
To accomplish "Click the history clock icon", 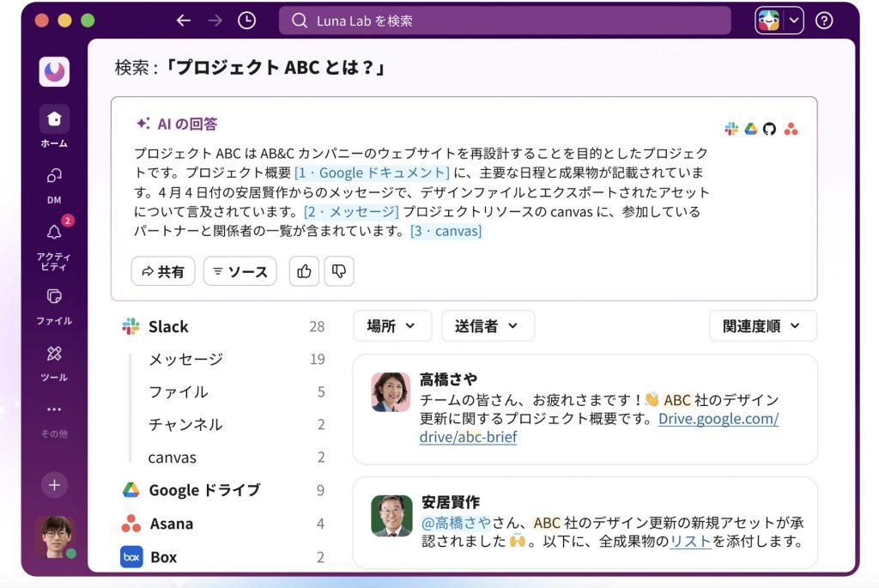I will 246,21.
